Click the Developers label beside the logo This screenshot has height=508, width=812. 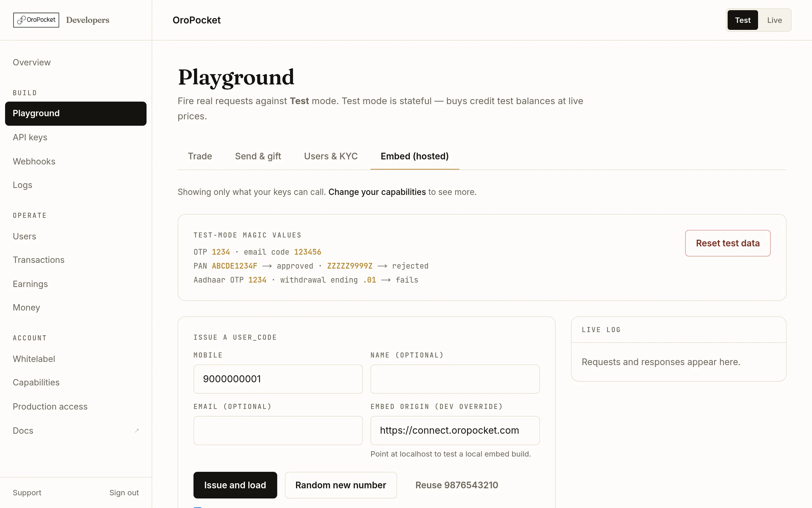[88, 20]
